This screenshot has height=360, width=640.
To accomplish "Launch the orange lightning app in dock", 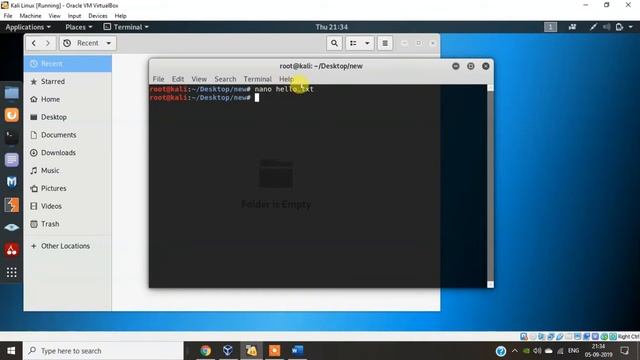I will click(11, 205).
